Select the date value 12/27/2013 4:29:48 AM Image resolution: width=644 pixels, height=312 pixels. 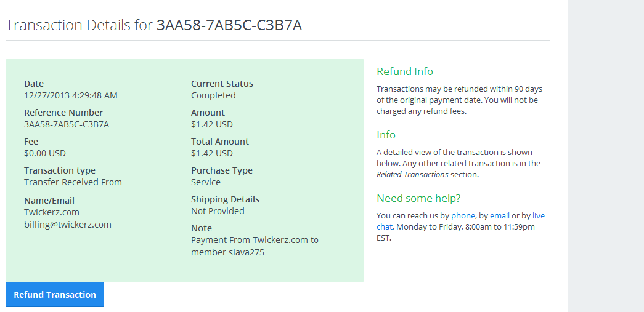71,95
